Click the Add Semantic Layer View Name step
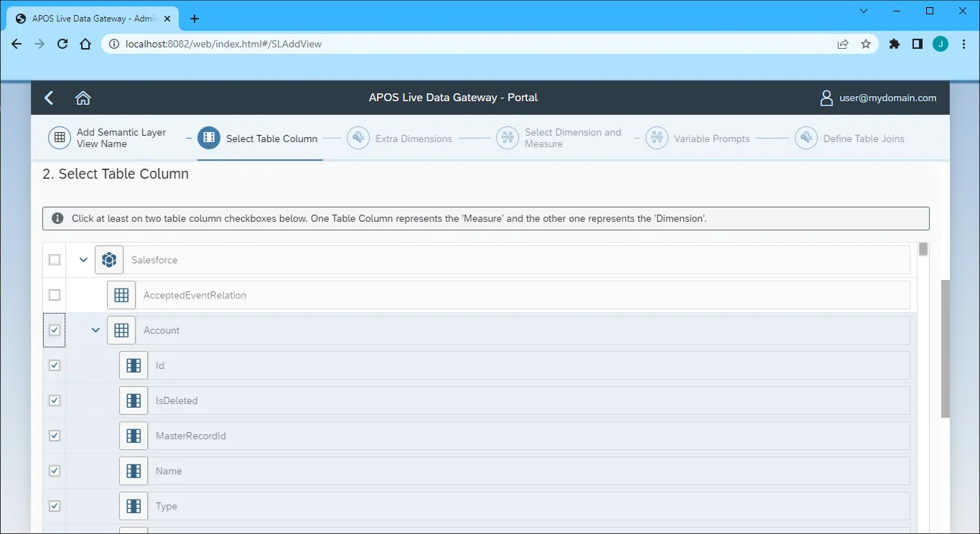This screenshot has height=534, width=980. point(59,138)
